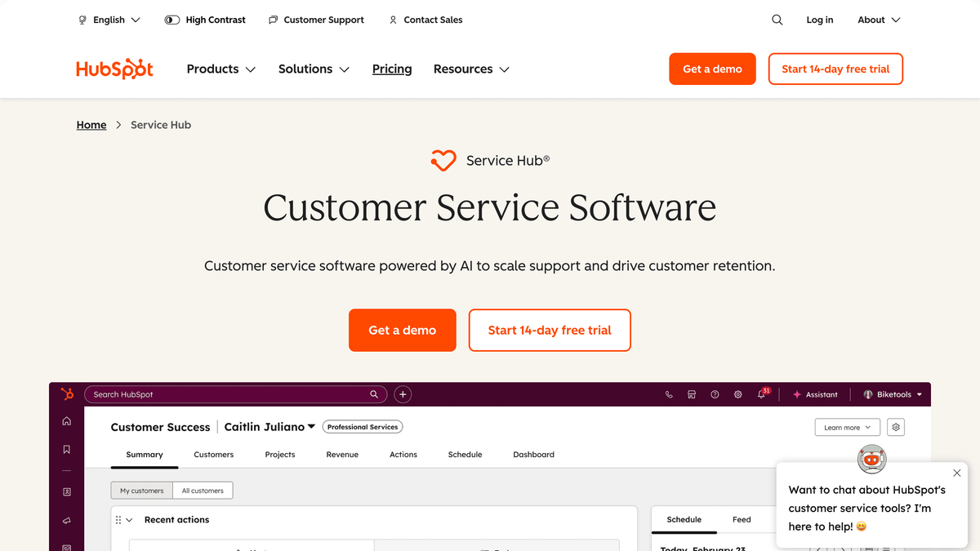
Task: Click the megaphone marketing sidebar icon
Action: (x=67, y=520)
